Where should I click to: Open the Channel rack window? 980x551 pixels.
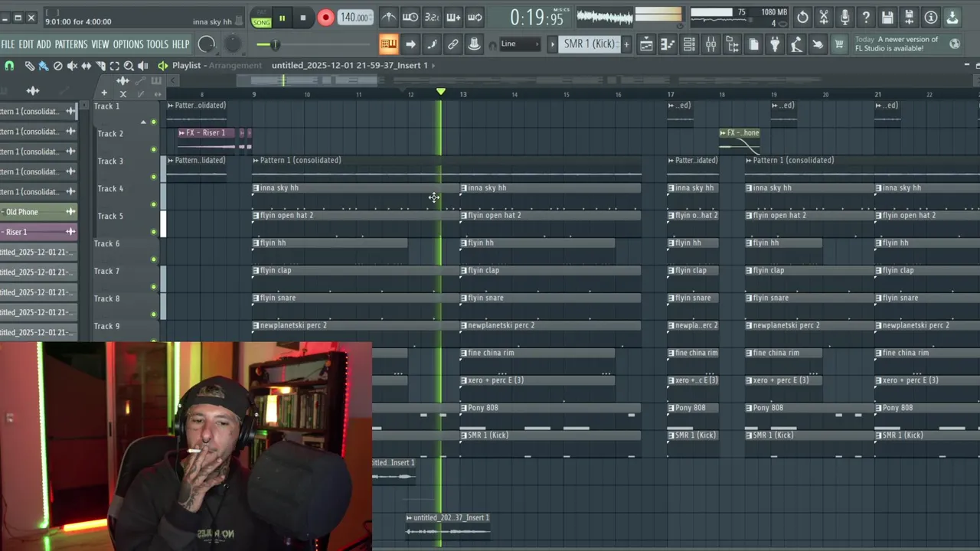689,44
